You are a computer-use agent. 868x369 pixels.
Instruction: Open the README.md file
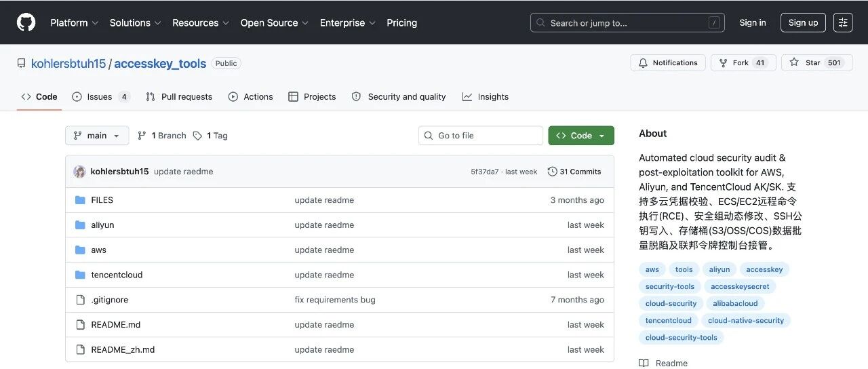(x=116, y=325)
